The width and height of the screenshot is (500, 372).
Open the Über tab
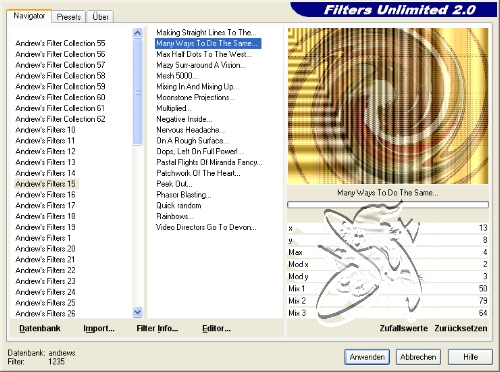[100, 17]
